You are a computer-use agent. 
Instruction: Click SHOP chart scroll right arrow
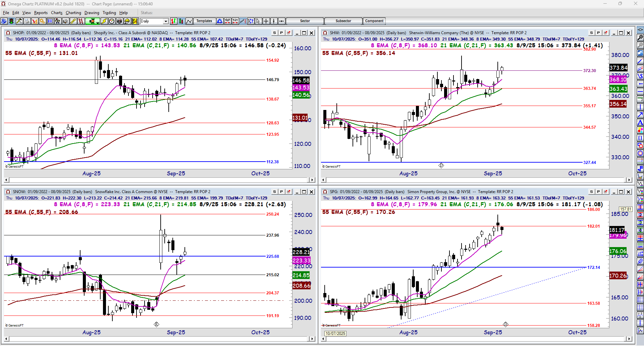(312, 180)
